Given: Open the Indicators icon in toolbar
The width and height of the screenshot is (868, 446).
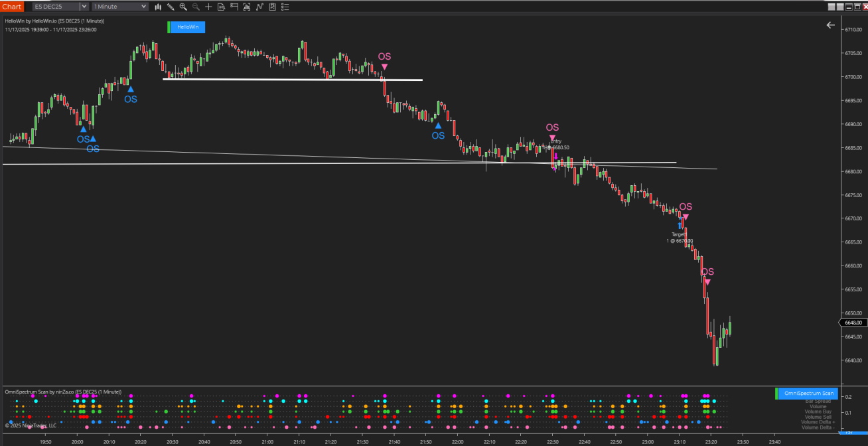Looking at the screenshot, I should pyautogui.click(x=246, y=7).
